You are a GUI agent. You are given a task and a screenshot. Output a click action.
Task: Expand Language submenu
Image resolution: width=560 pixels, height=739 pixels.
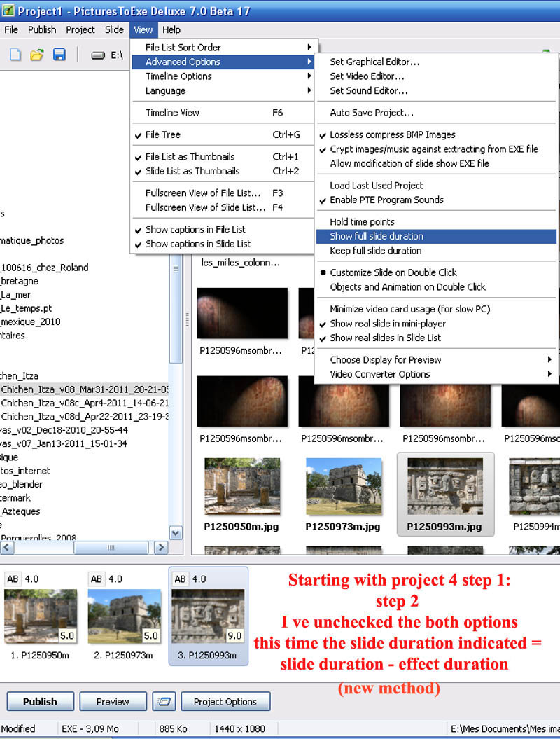[223, 90]
